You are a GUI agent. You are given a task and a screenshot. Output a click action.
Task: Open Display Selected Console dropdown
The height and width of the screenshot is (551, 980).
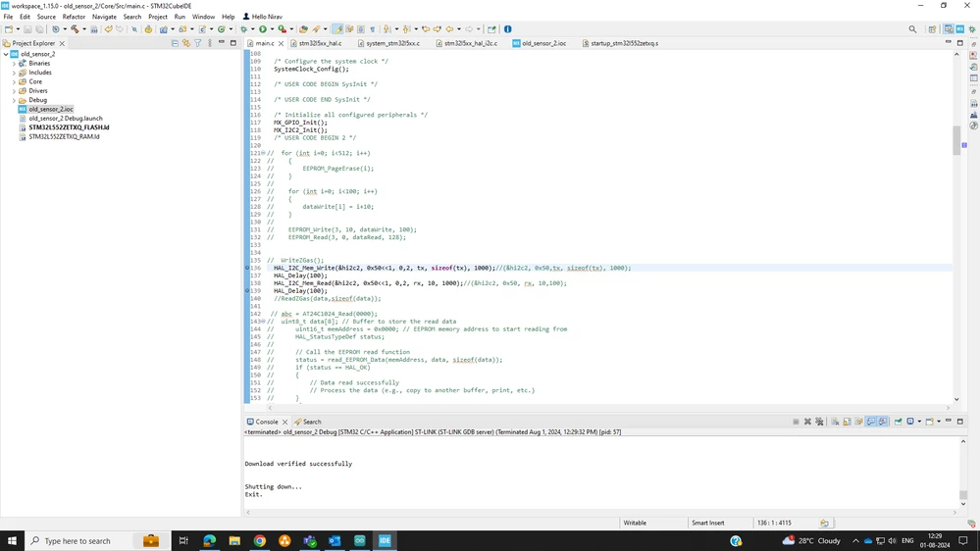click(x=919, y=422)
